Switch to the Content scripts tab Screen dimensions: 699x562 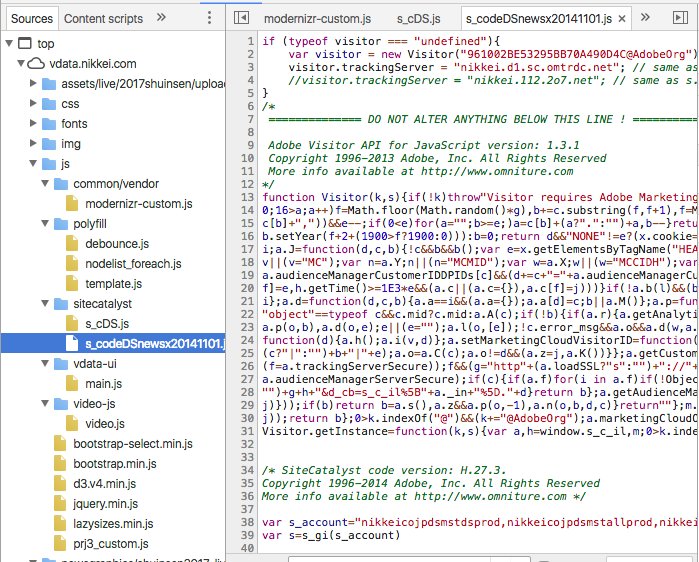[x=103, y=19]
